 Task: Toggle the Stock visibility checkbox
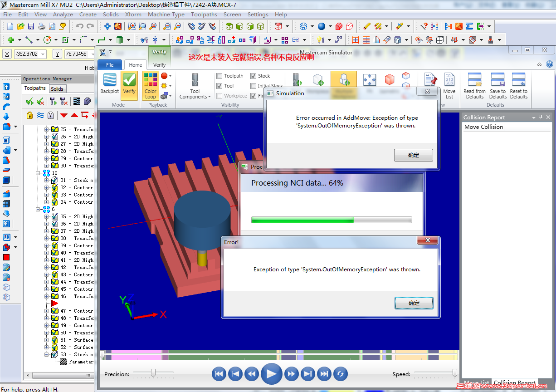pyautogui.click(x=254, y=76)
